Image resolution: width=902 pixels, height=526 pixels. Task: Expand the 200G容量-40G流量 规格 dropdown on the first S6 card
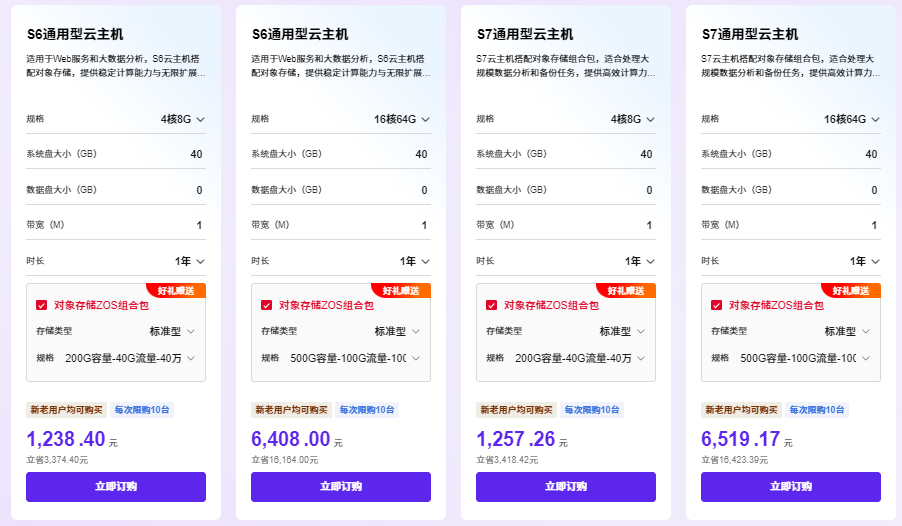point(130,358)
